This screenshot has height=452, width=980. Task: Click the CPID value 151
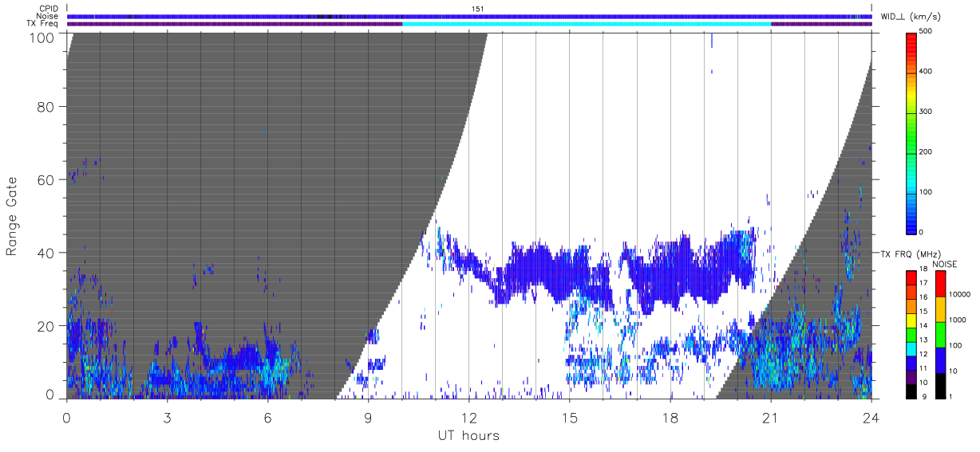coord(479,9)
